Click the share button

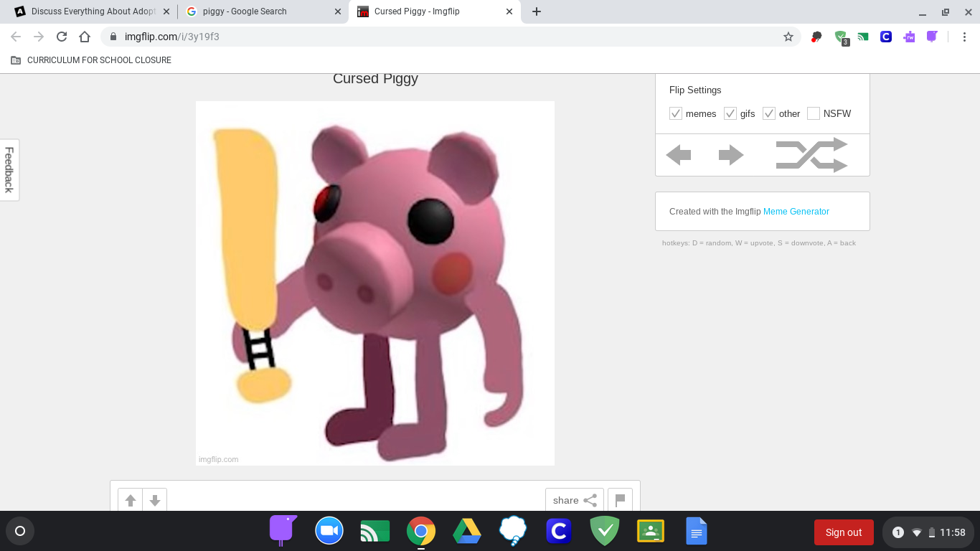pos(575,501)
